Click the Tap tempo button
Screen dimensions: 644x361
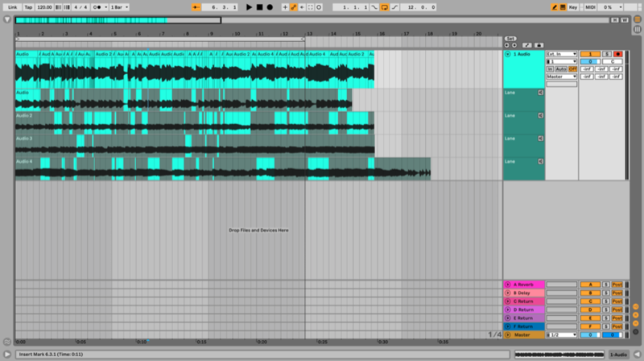point(29,7)
